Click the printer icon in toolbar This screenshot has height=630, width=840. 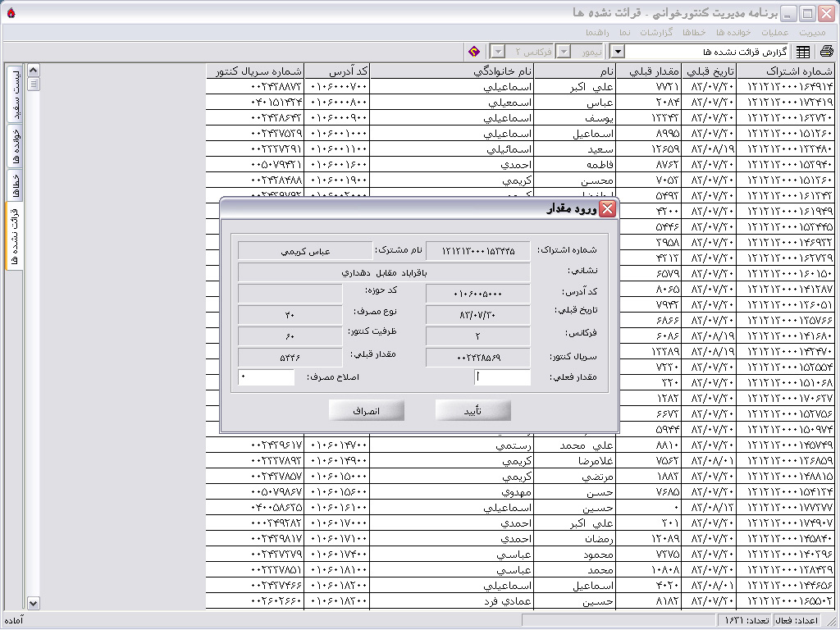(825, 52)
